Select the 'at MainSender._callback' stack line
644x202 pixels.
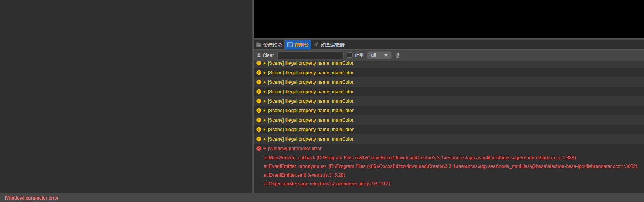pos(420,157)
